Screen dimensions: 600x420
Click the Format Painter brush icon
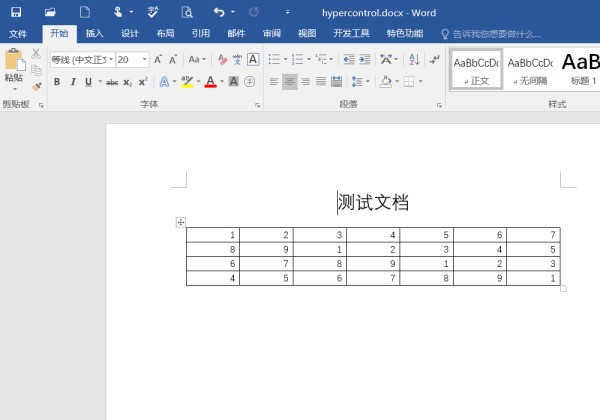pyautogui.click(x=36, y=87)
